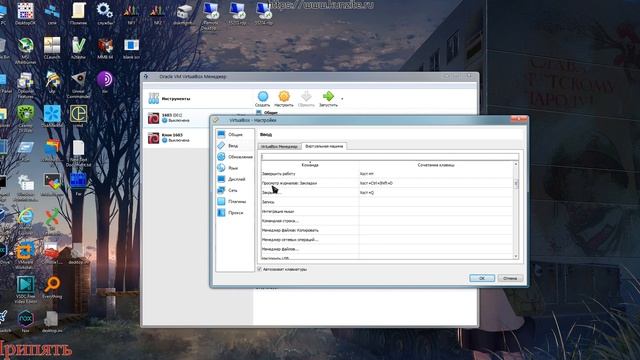
Task: Click the OK button in settings dialog
Action: (x=482, y=278)
